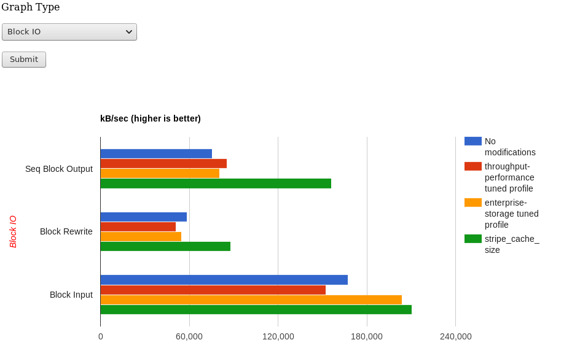Click the red throughput-performance legend swatch
Image resolution: width=588 pixels, height=364 pixels.
click(x=472, y=166)
